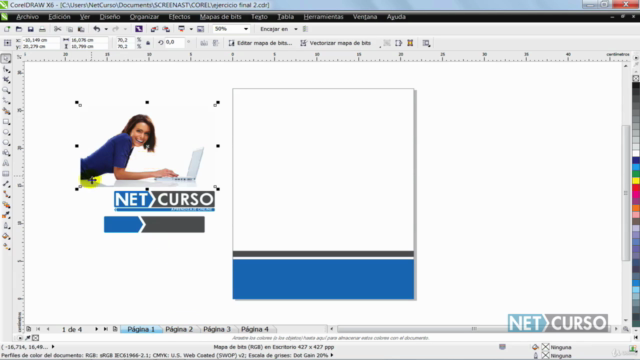
Task: Click the Open file icon
Action: click(19, 29)
